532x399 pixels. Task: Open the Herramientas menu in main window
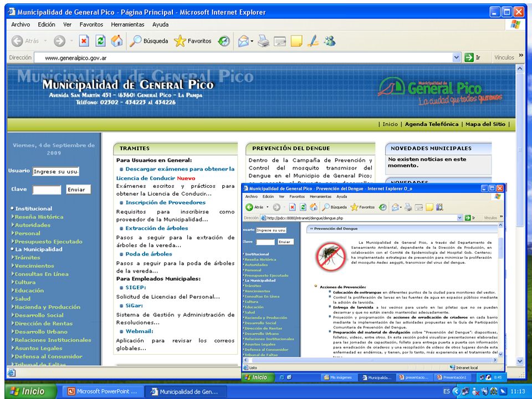pos(127,24)
